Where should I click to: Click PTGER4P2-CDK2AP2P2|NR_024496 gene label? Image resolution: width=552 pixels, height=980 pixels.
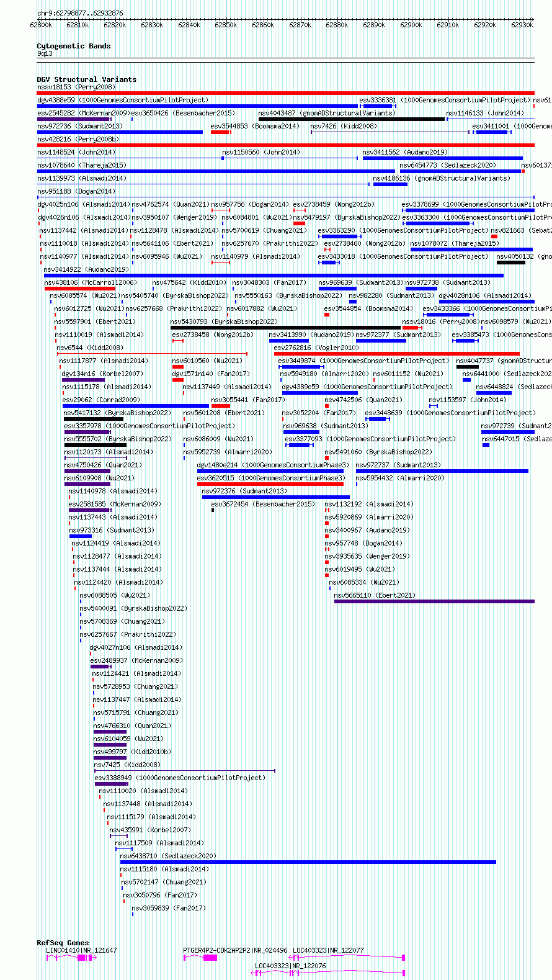(x=236, y=951)
